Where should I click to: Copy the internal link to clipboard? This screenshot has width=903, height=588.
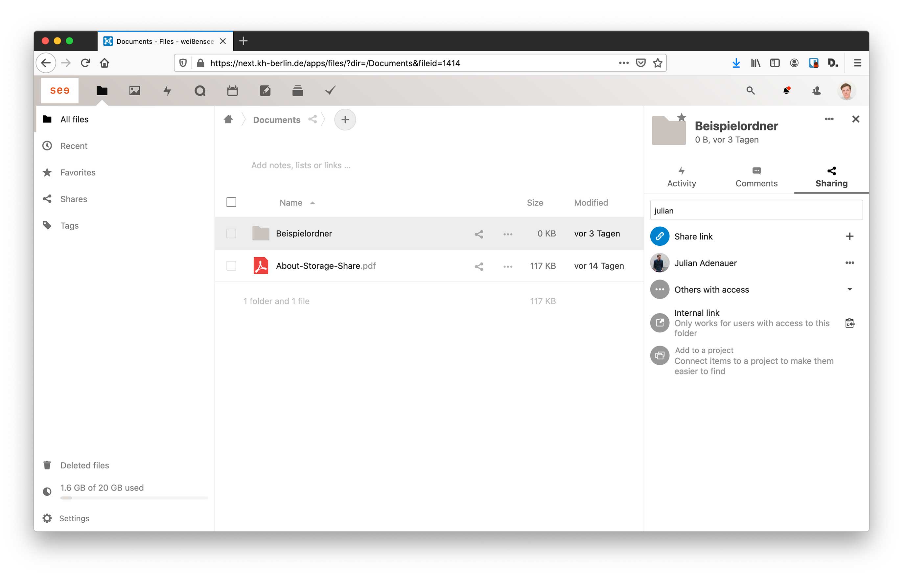[x=849, y=323]
